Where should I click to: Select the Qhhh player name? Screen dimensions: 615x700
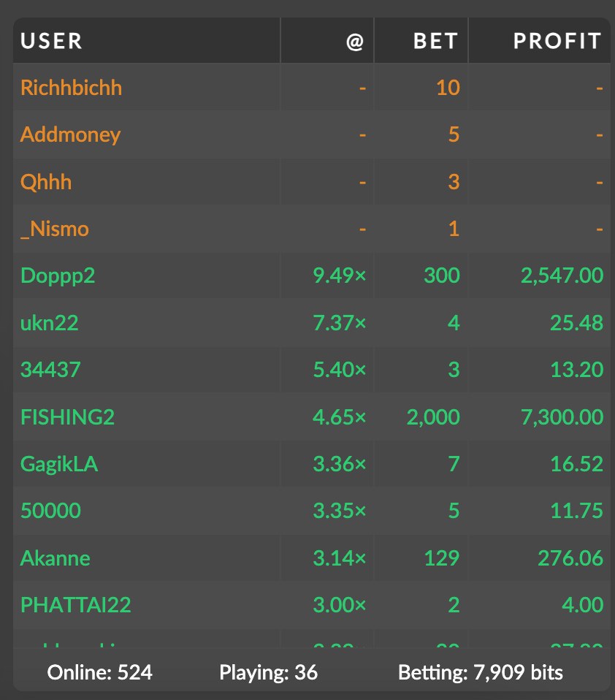[x=46, y=182]
